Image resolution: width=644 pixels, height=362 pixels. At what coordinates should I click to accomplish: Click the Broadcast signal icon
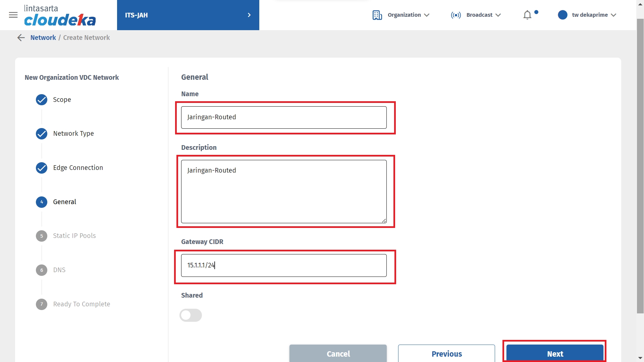[455, 15]
